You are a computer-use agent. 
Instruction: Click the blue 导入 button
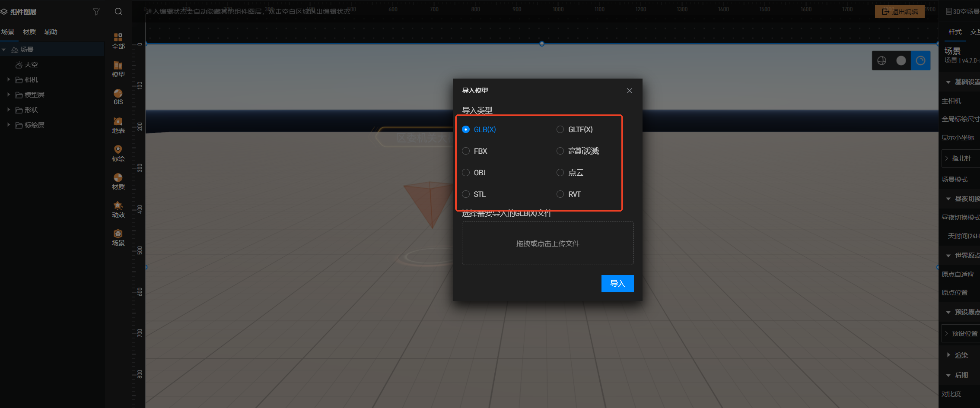(x=617, y=284)
